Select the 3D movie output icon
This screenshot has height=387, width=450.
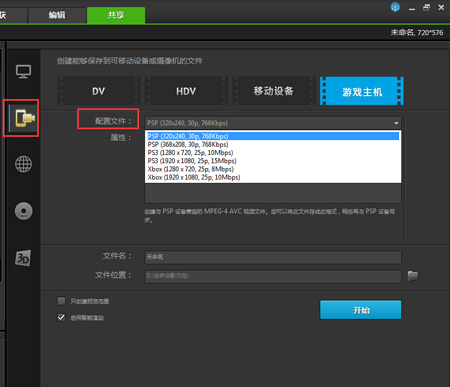(x=23, y=258)
